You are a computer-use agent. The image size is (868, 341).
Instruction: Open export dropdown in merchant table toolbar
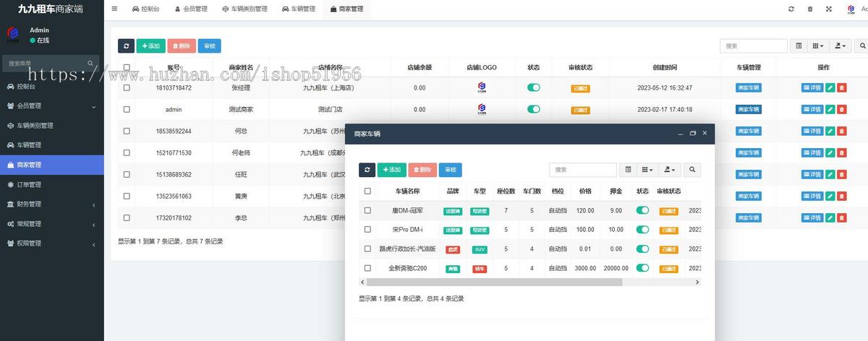tap(840, 46)
